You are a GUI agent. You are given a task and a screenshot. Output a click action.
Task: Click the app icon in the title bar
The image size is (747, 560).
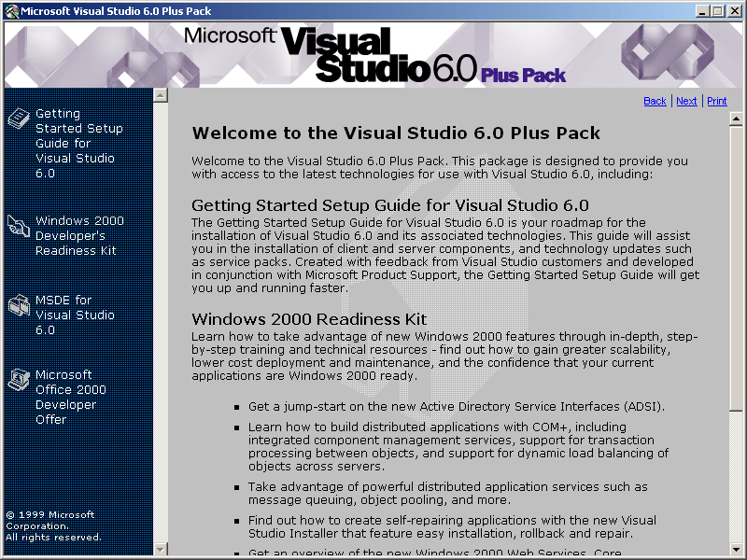click(x=11, y=11)
